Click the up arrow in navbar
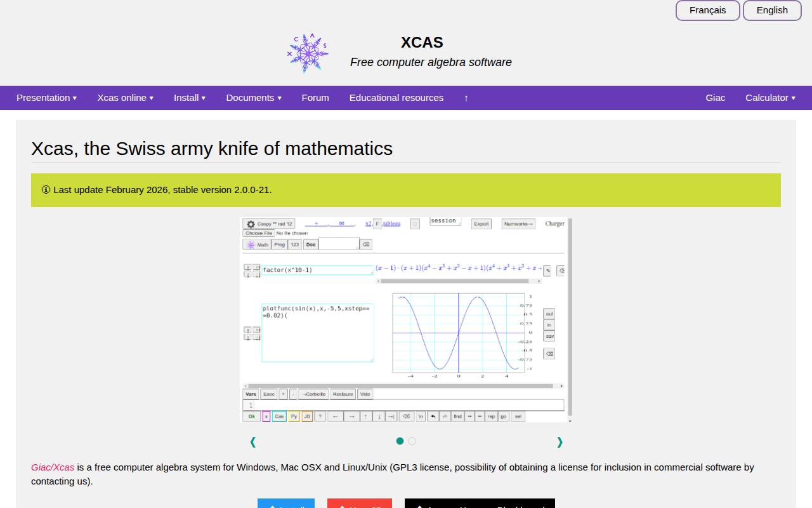This screenshot has width=812, height=508. [466, 98]
